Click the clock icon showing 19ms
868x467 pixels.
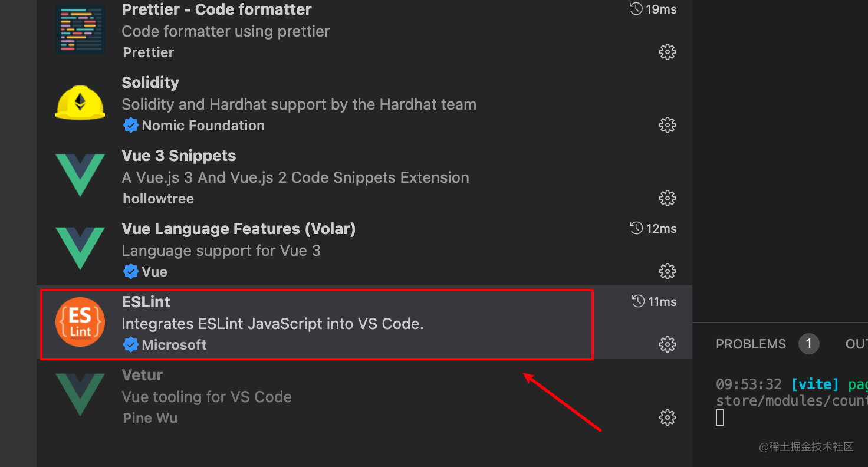point(635,9)
